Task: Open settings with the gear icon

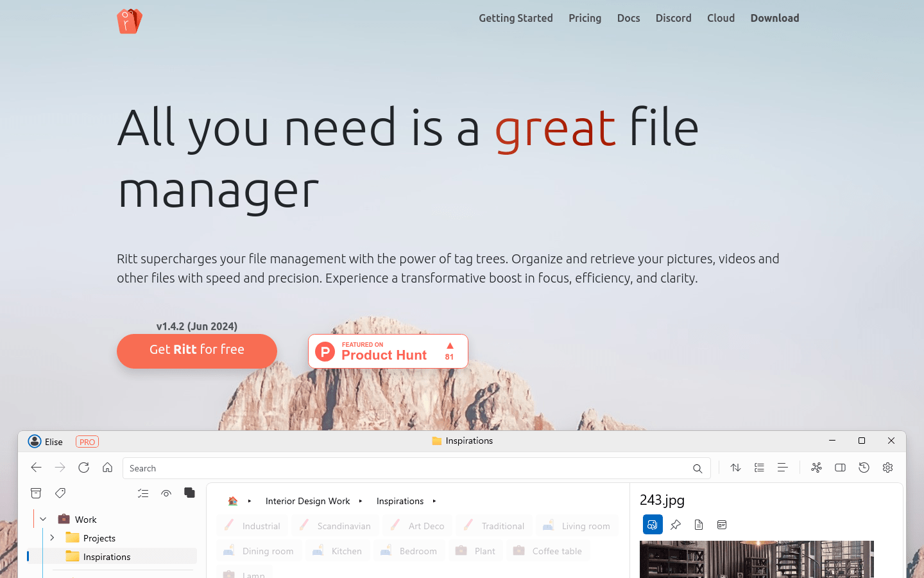Action: coord(887,468)
